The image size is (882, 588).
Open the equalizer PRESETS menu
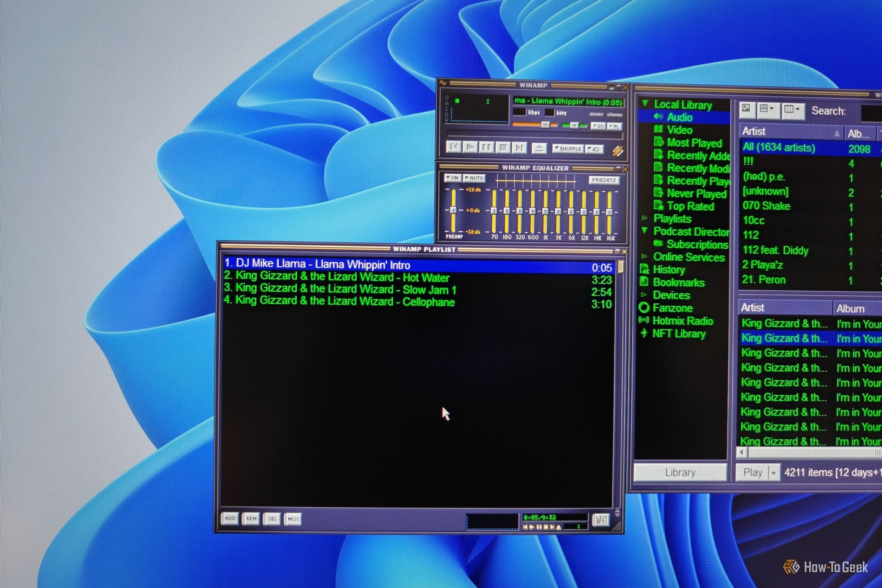coord(604,180)
